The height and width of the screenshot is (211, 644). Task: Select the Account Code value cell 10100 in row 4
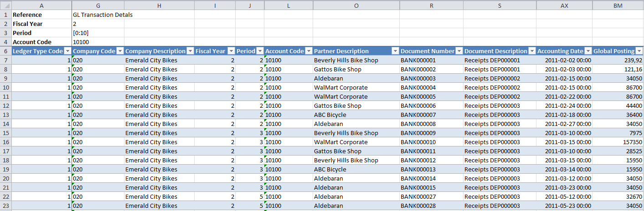click(81, 42)
